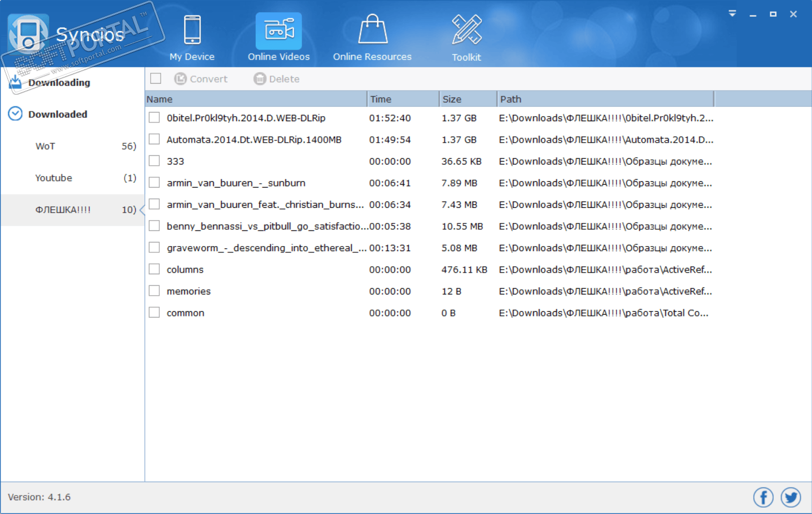The width and height of the screenshot is (812, 514).
Task: Open the Twitter page icon
Action: pyautogui.click(x=791, y=497)
